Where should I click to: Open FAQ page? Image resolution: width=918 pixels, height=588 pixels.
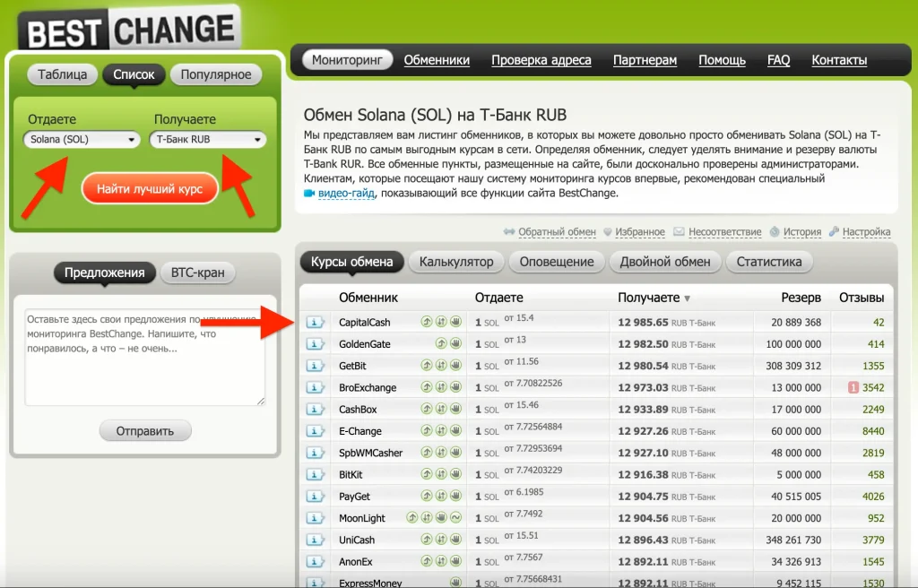[778, 60]
